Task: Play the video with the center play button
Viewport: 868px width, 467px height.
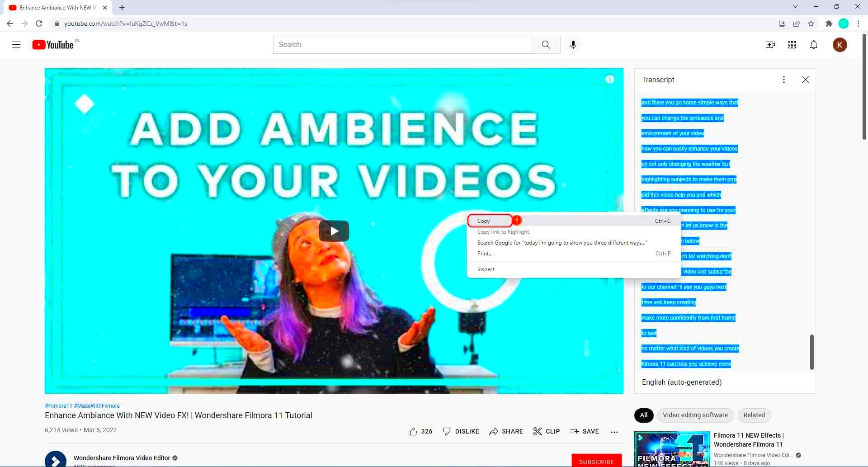Action: click(334, 231)
